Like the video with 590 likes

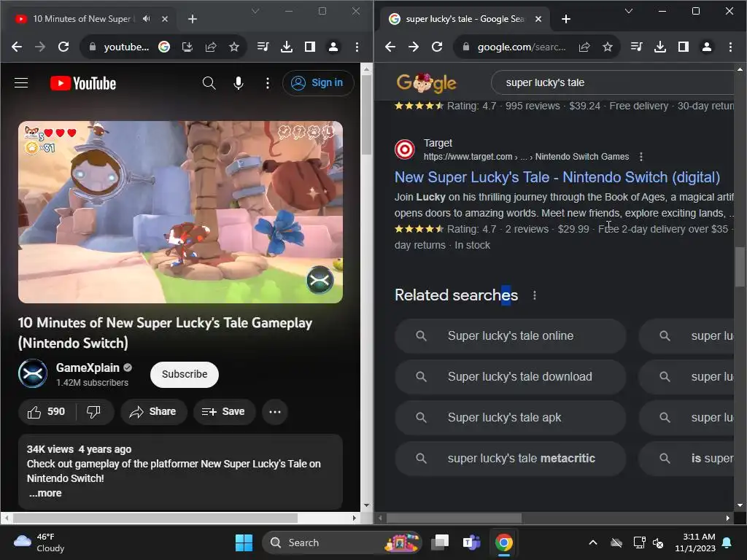[x=47, y=411]
